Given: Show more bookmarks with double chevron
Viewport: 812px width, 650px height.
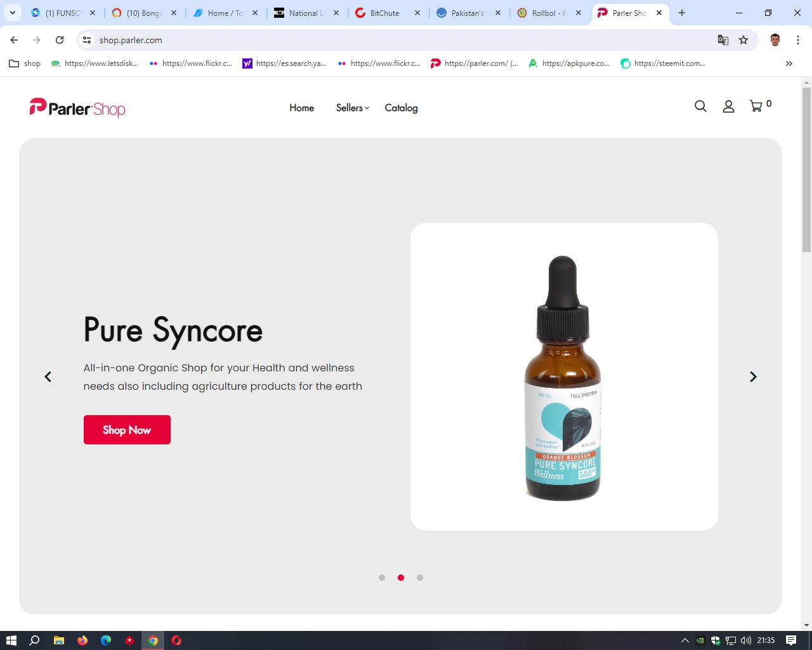Looking at the screenshot, I should (x=789, y=63).
